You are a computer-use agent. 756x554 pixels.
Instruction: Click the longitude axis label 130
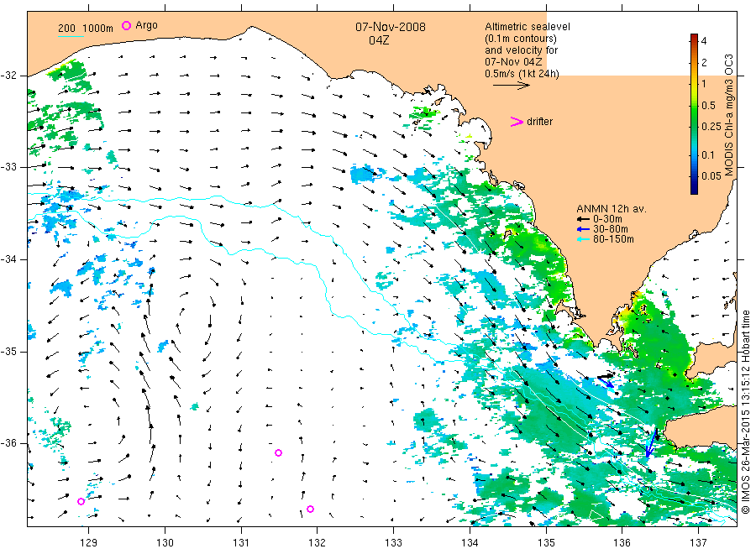pyautogui.click(x=165, y=543)
